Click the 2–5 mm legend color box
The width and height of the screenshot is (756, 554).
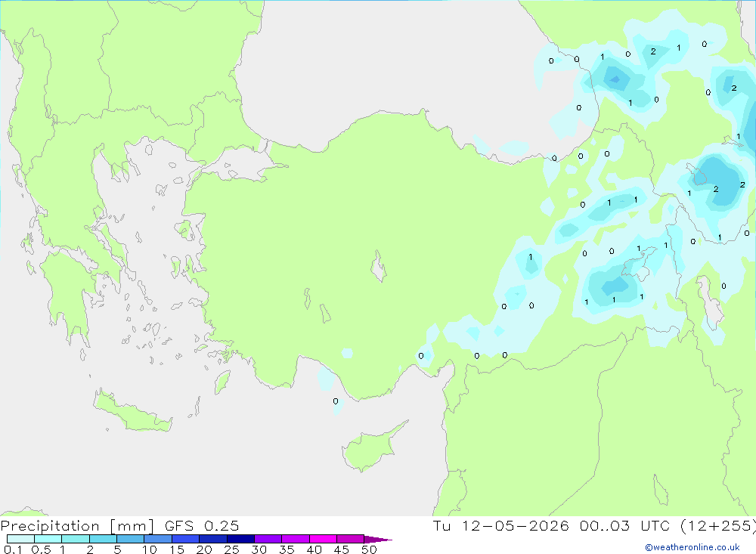[103, 539]
